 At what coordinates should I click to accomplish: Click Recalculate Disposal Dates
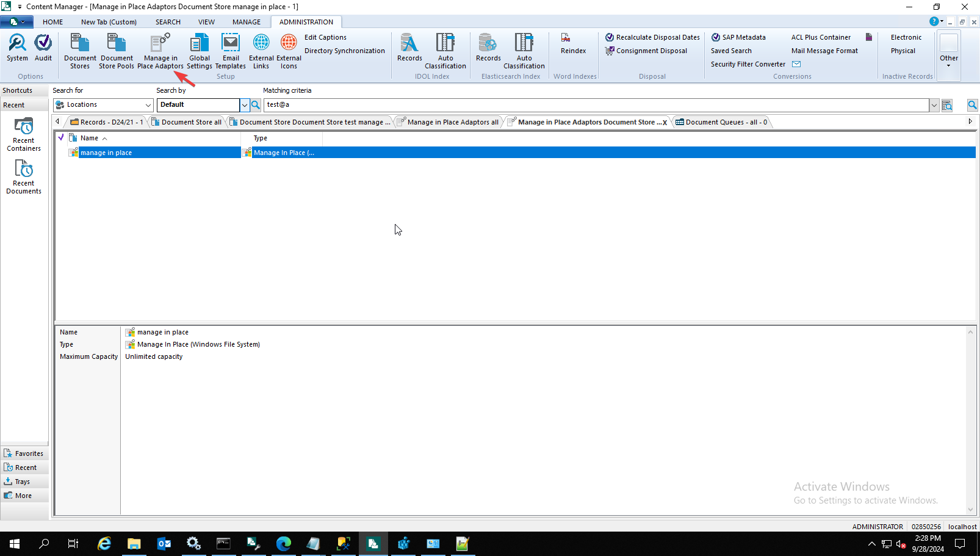tap(652, 37)
